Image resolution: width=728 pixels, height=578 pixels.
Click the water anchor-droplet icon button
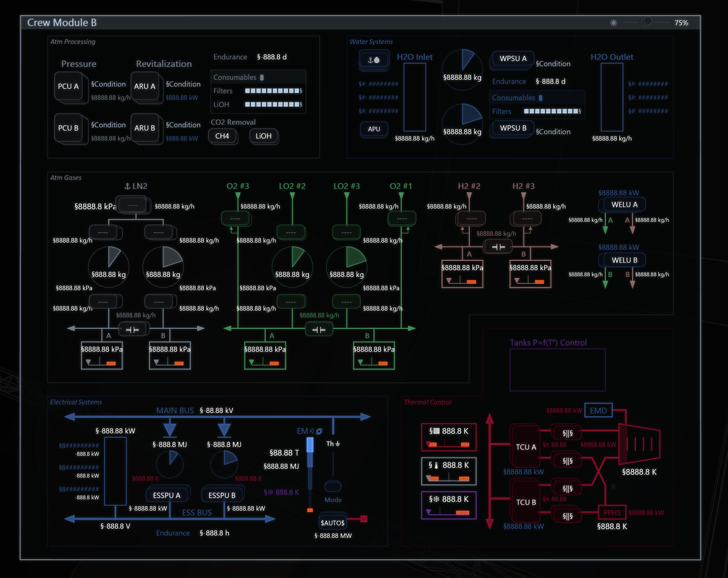pyautogui.click(x=373, y=60)
